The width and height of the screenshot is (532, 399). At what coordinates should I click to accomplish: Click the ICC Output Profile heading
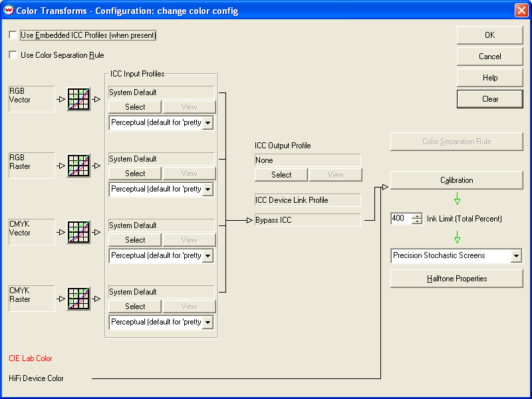click(283, 146)
